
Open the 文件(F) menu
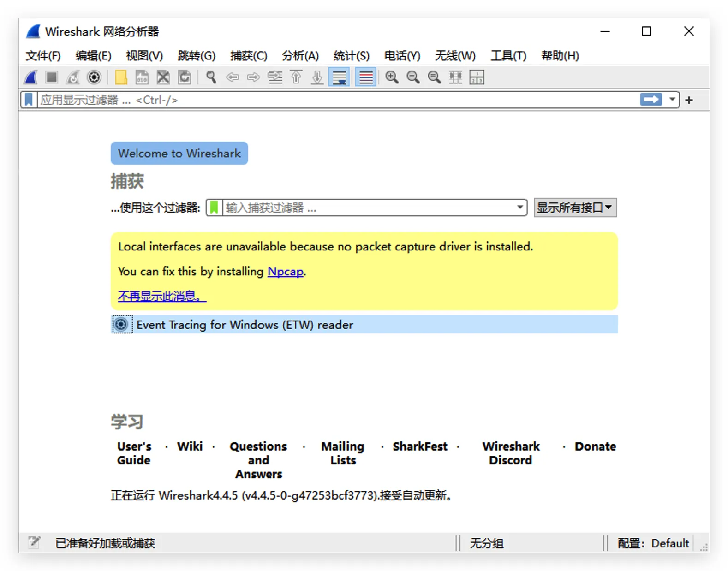tap(43, 56)
